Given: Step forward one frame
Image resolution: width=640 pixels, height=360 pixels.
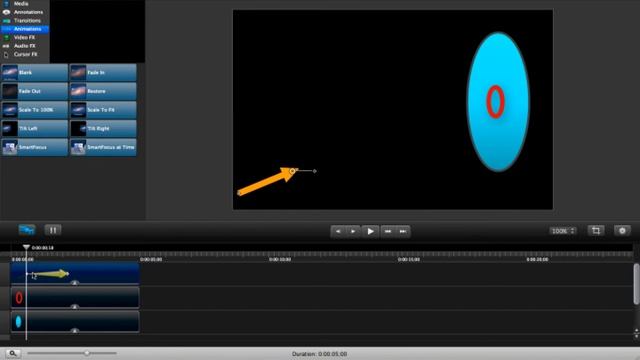Looking at the screenshot, I should point(353,231).
